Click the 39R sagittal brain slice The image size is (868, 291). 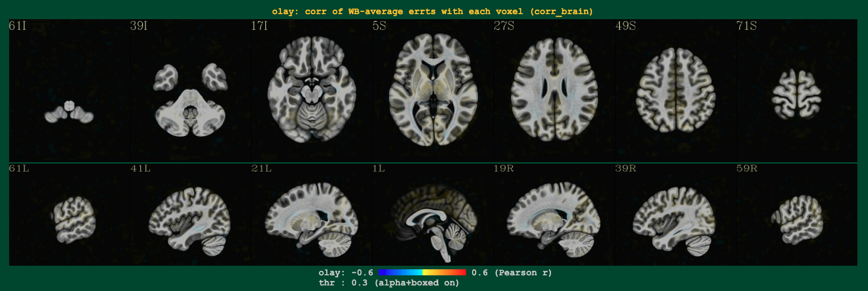[674, 221]
